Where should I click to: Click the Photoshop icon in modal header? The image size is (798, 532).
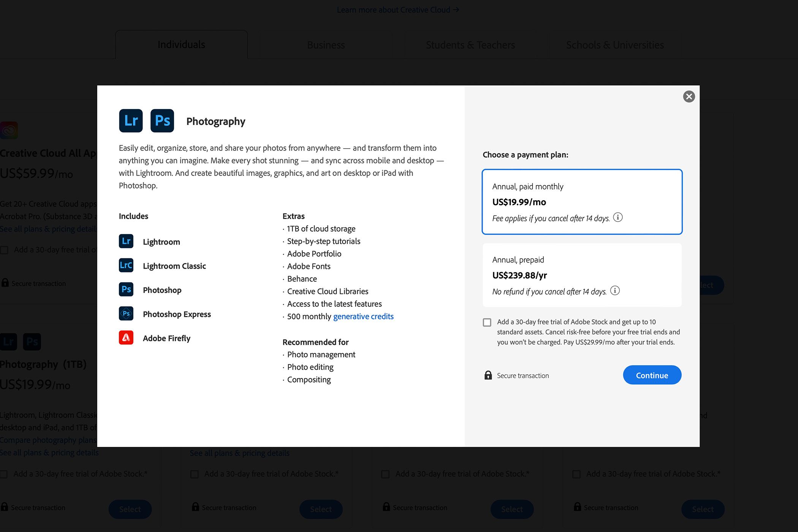point(161,120)
